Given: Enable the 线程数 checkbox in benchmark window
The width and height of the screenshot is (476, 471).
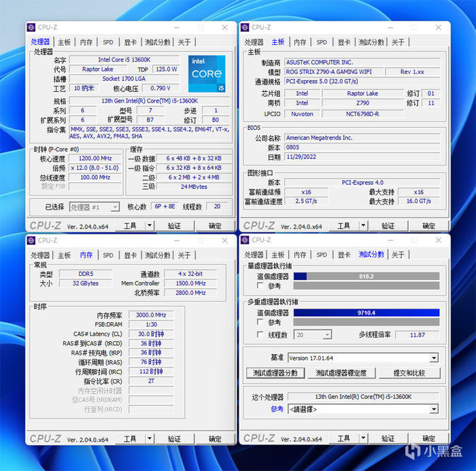Looking at the screenshot, I should (x=260, y=334).
